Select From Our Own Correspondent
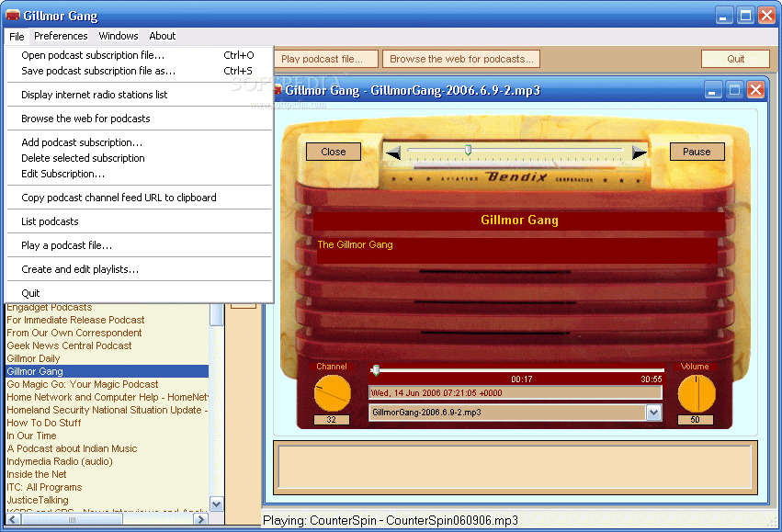 pyautogui.click(x=108, y=333)
